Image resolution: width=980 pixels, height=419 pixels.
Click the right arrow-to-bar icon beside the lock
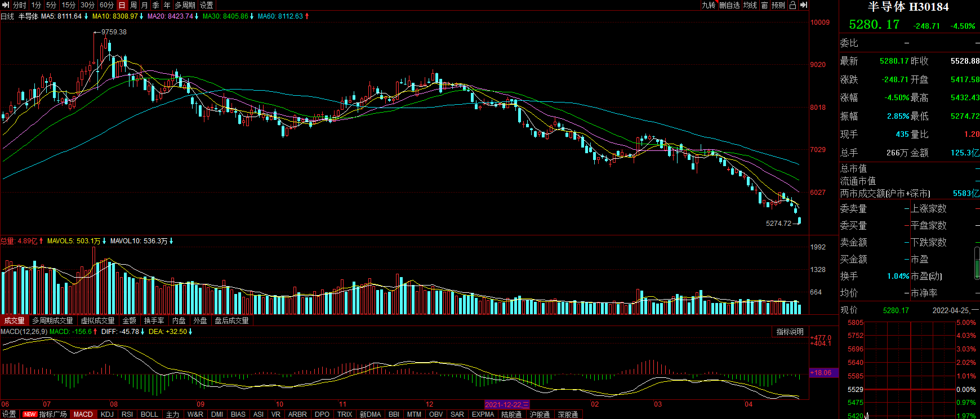click(x=804, y=5)
